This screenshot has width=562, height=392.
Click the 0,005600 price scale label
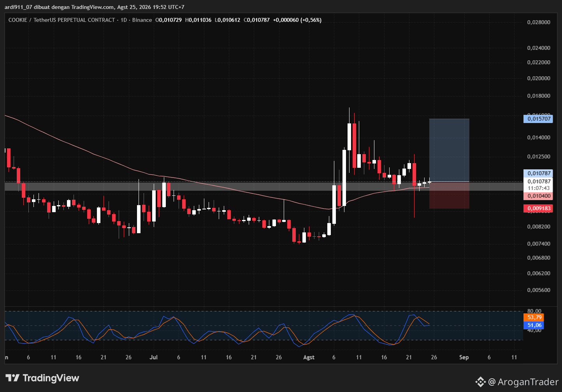[x=539, y=290]
